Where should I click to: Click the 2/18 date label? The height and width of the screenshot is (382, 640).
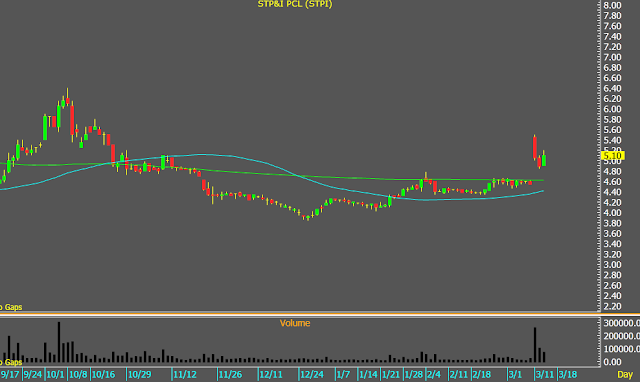point(482,375)
